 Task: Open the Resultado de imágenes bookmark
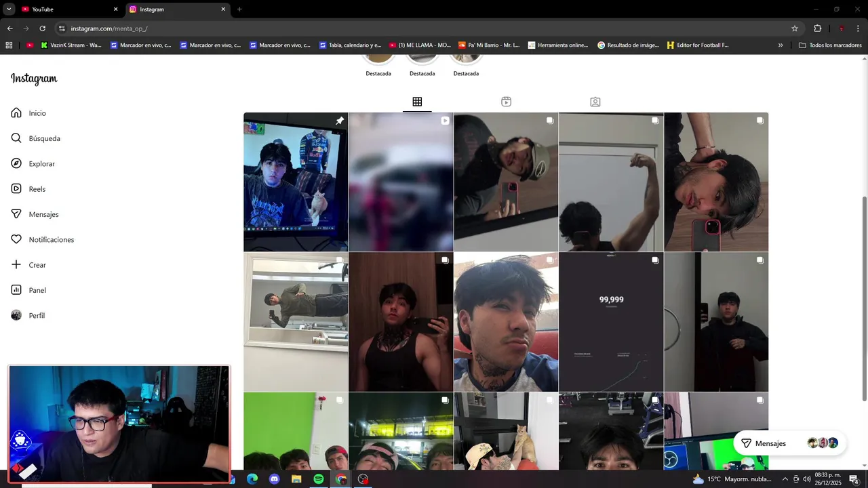click(x=628, y=45)
